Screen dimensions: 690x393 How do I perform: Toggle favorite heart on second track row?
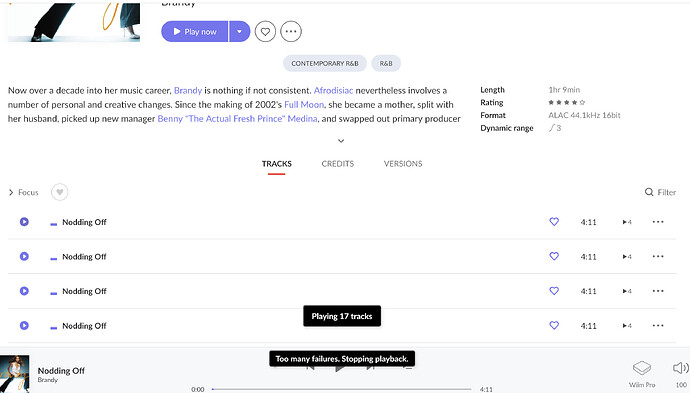[554, 256]
